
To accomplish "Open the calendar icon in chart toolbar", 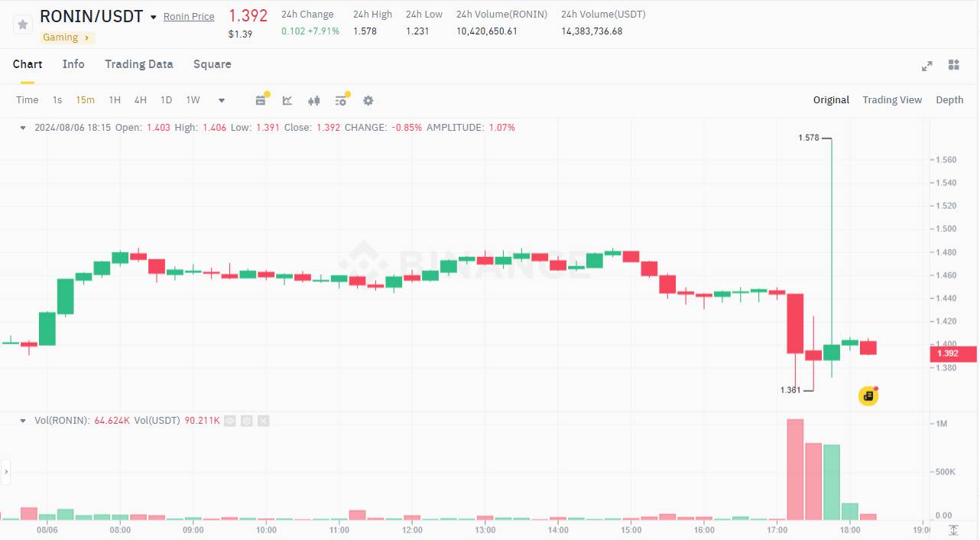I will [x=261, y=100].
